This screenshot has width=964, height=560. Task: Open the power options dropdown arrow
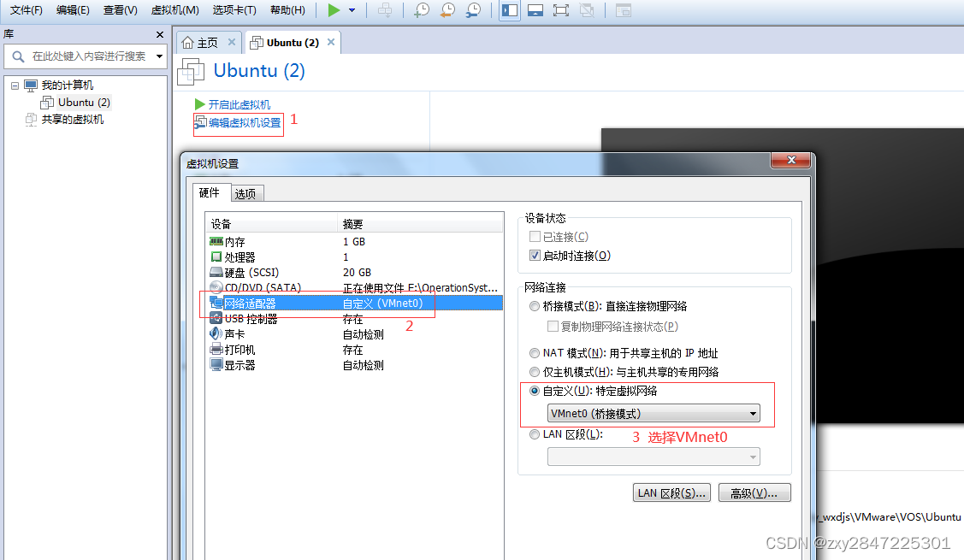point(352,10)
